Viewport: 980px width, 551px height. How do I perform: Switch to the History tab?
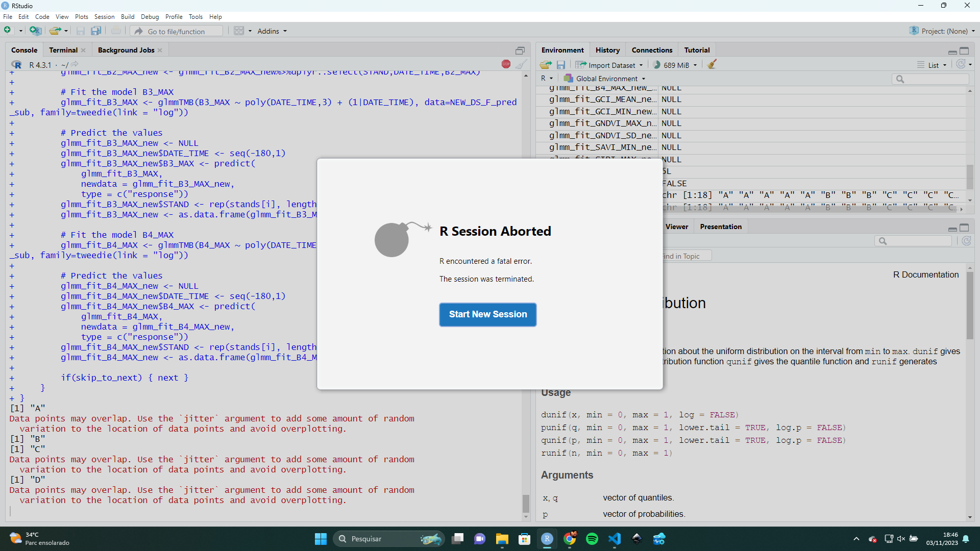coord(607,50)
